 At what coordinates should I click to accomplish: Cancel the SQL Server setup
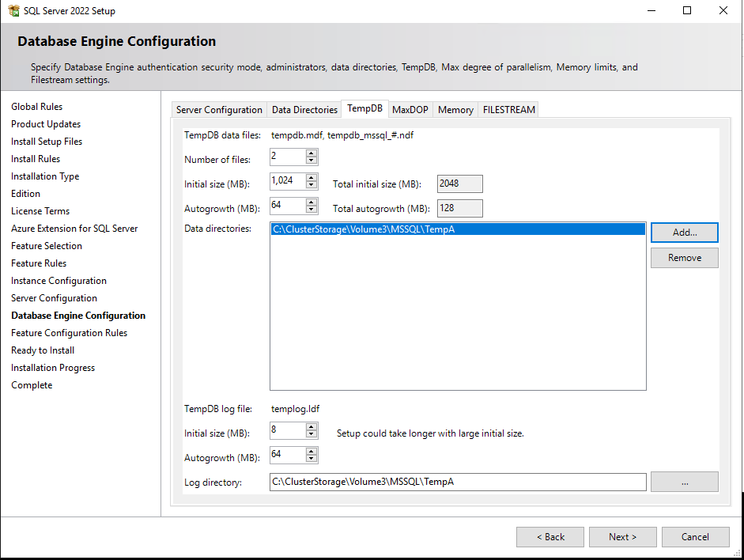(695, 537)
